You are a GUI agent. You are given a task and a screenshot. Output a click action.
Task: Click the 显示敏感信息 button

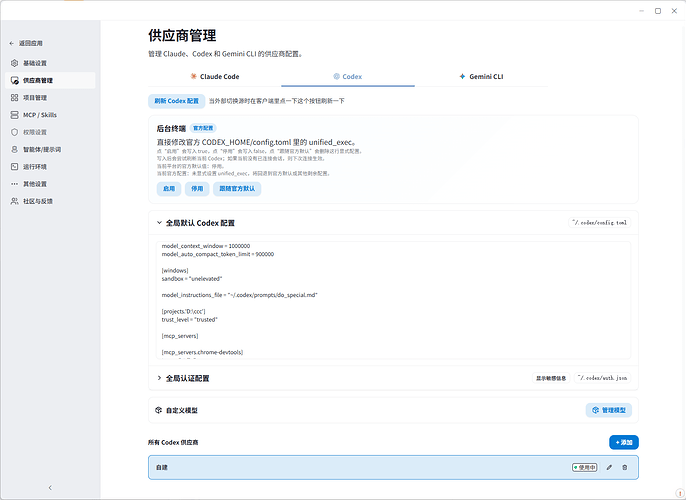551,378
